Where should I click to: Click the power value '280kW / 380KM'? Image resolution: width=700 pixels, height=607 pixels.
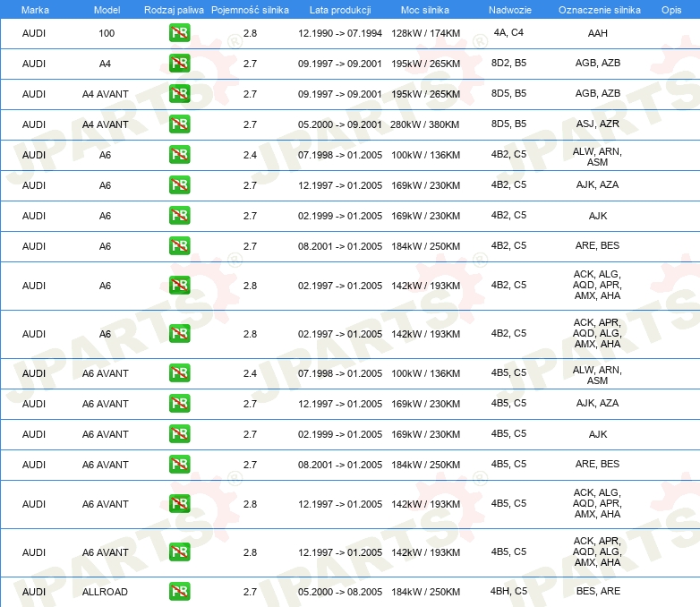click(x=424, y=124)
